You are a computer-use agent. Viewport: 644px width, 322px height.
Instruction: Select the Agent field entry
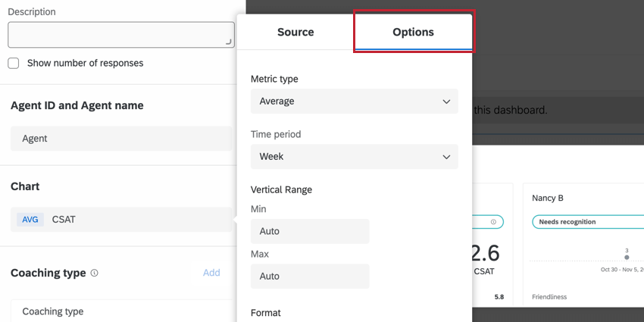tap(121, 139)
